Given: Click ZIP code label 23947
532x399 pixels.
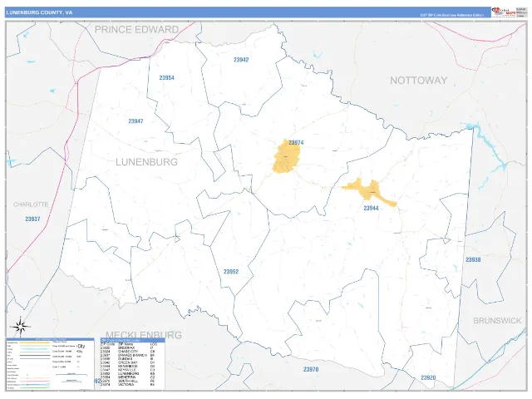Looking at the screenshot, I should tap(135, 121).
